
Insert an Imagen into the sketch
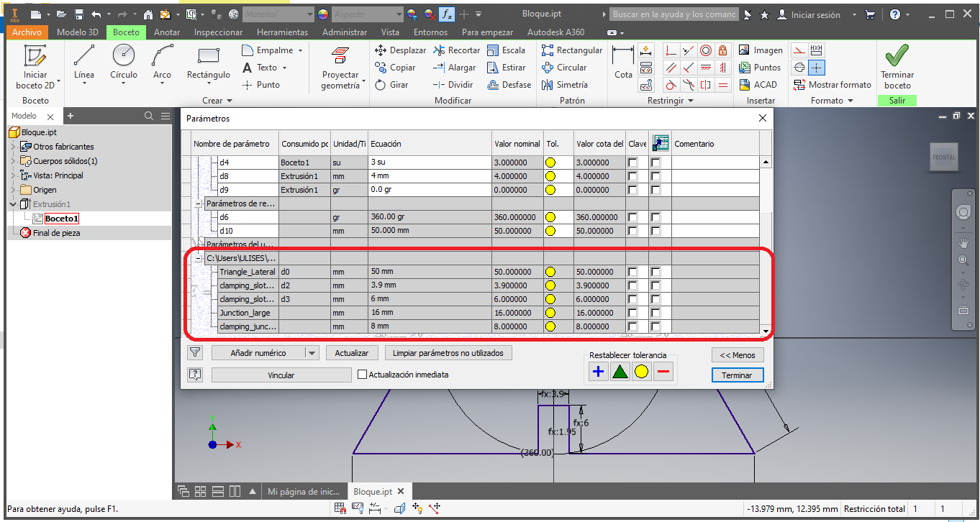tap(761, 50)
